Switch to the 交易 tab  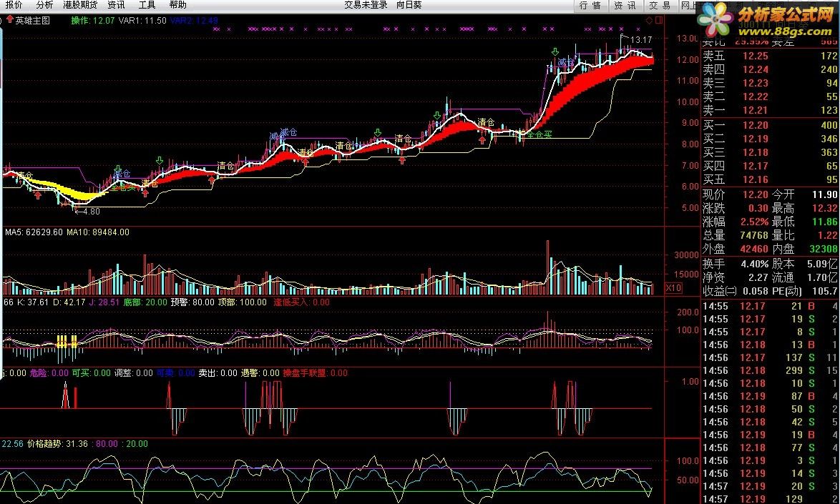click(x=660, y=5)
